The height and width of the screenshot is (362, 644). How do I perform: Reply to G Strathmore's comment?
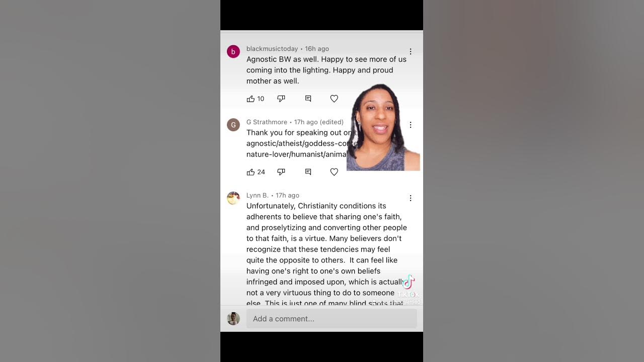308,172
